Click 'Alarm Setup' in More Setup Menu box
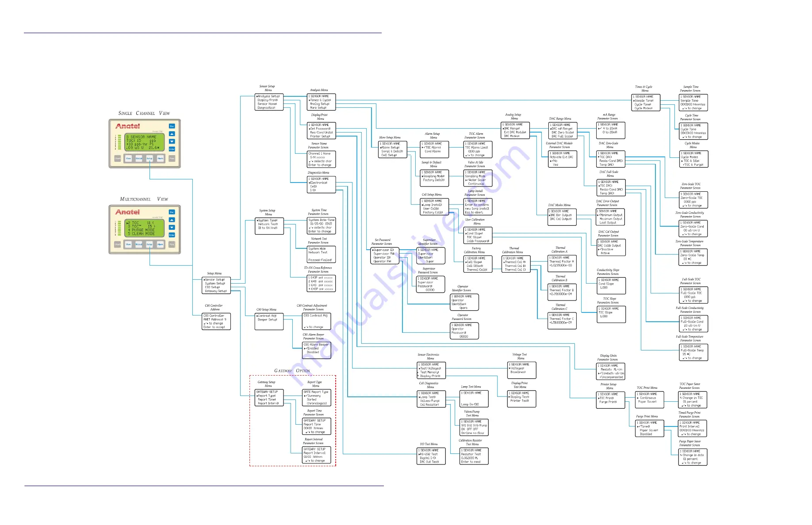This screenshot has width=812, height=525. pos(390,148)
